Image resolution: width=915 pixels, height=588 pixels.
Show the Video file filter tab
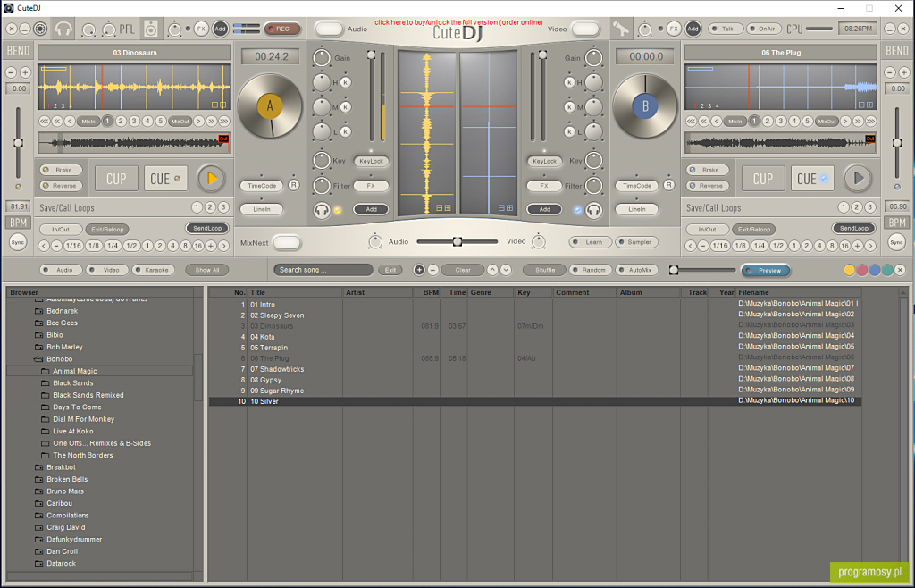coord(107,270)
